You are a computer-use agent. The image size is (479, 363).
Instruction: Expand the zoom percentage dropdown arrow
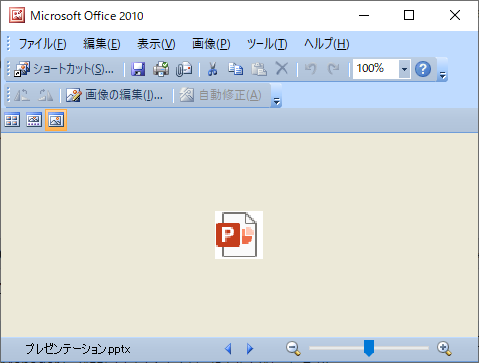point(404,69)
